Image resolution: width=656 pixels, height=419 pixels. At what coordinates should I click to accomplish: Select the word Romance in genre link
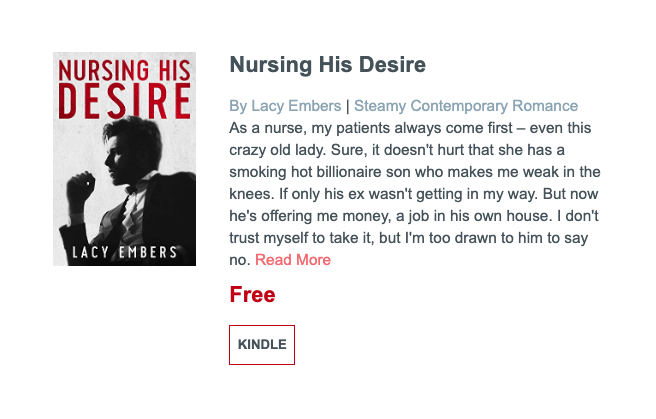[545, 106]
